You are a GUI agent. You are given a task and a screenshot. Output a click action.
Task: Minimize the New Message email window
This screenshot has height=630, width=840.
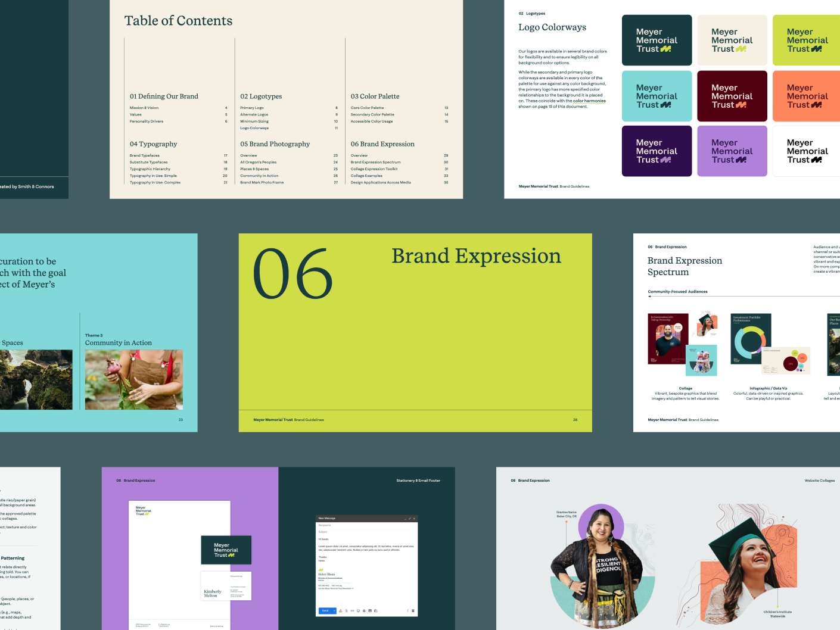click(x=405, y=518)
